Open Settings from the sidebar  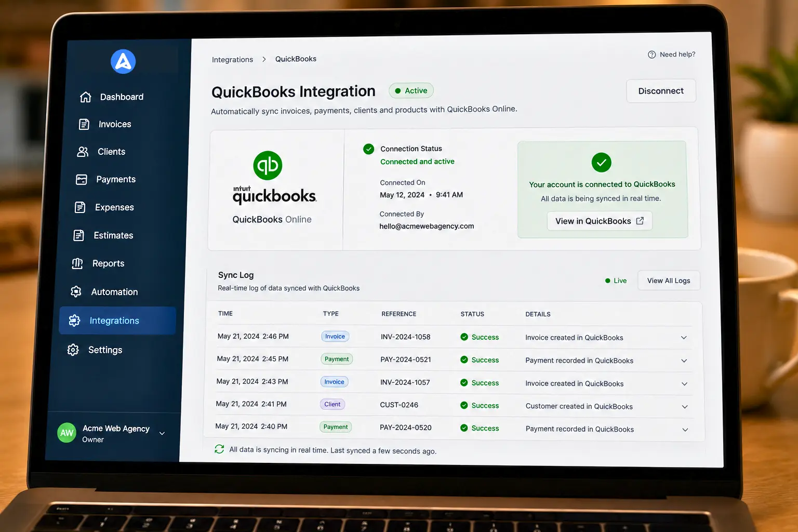click(x=105, y=350)
